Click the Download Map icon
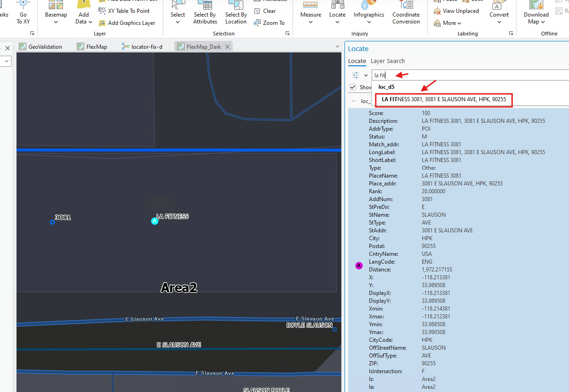569x392 pixels. point(536,6)
